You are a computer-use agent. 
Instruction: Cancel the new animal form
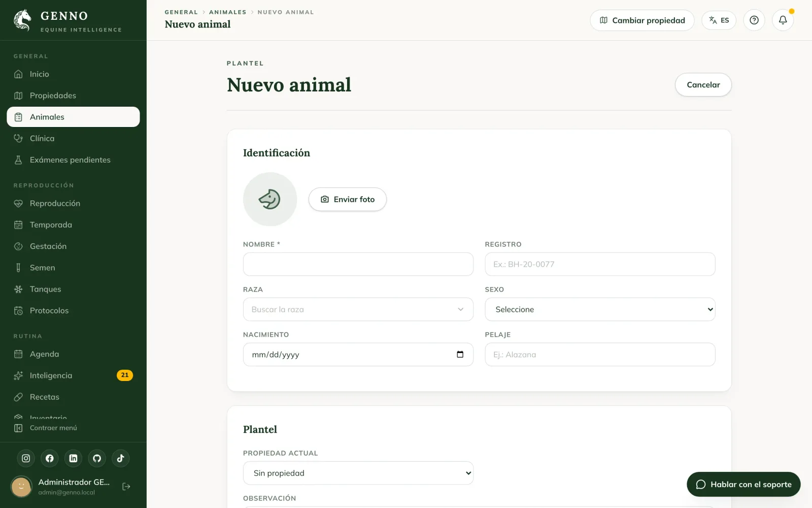point(703,85)
